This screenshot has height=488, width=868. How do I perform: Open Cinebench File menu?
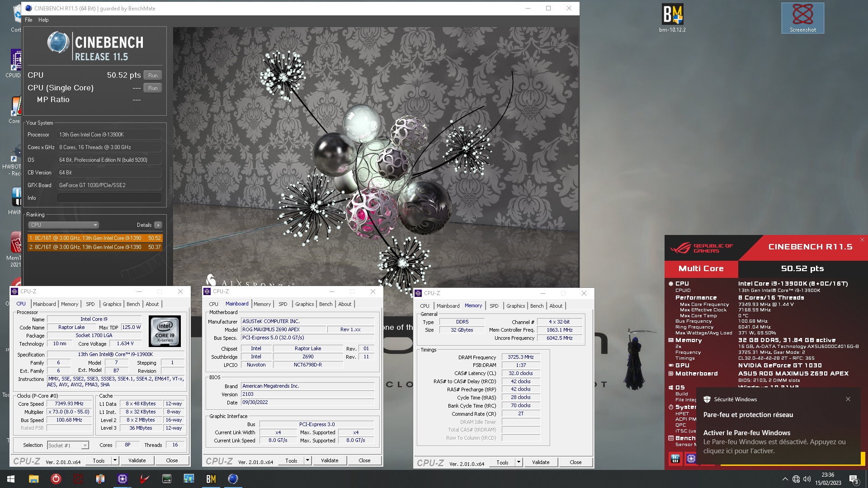[28, 20]
